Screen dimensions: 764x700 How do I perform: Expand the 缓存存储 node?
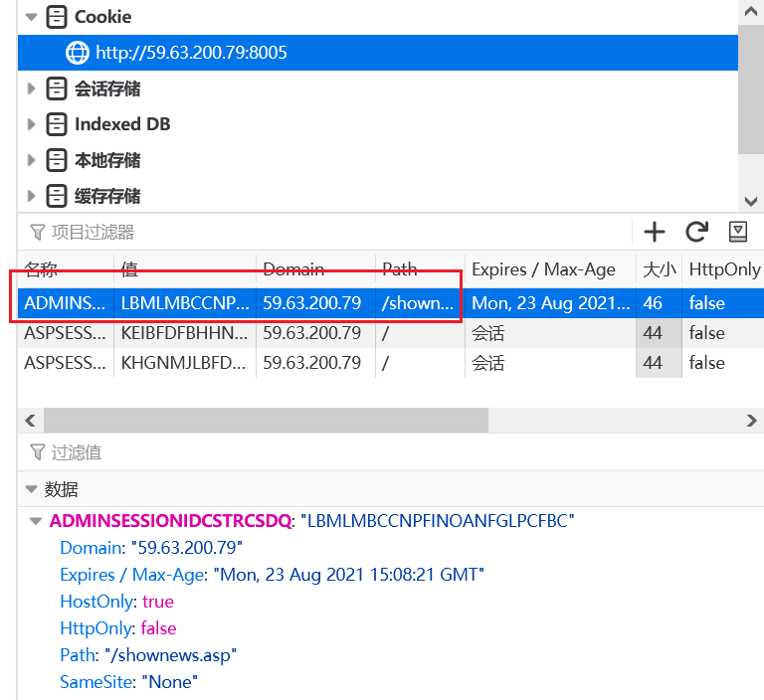[31, 196]
